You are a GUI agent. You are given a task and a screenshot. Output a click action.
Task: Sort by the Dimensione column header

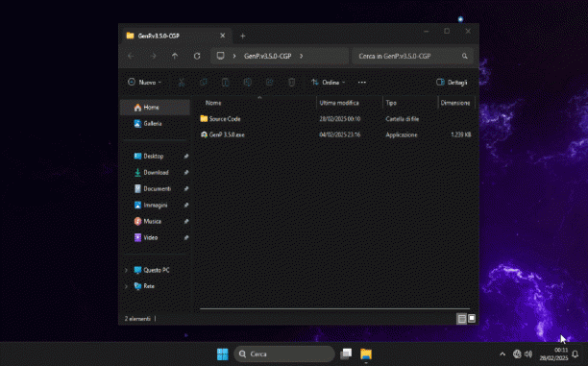(456, 103)
